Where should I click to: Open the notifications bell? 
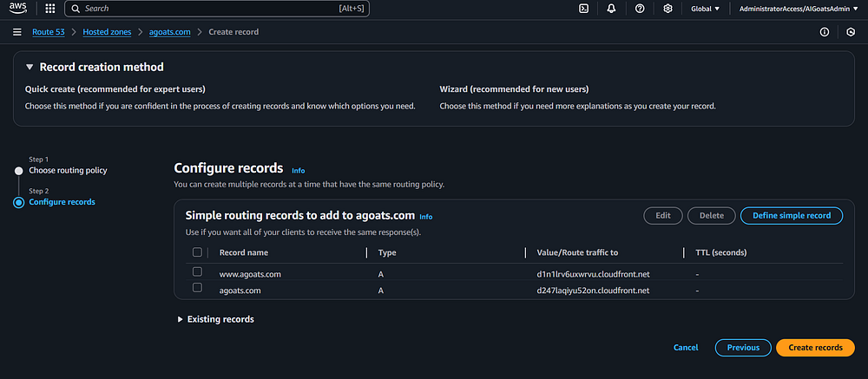[611, 9]
